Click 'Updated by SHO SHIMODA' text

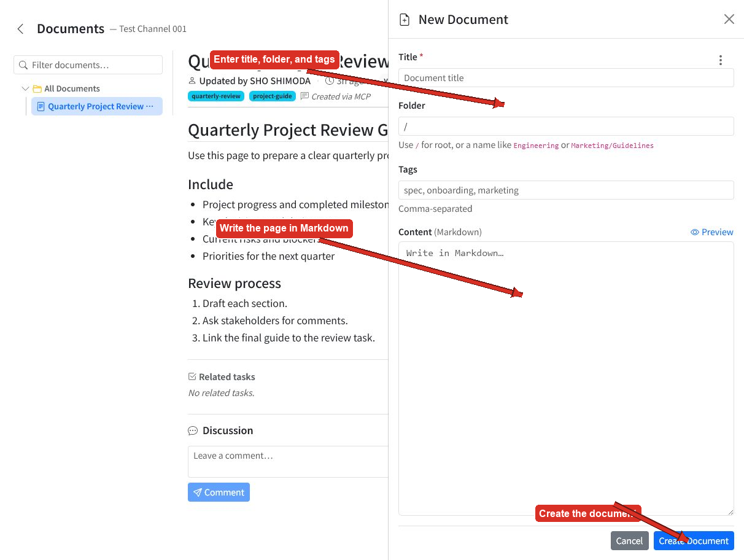click(255, 80)
